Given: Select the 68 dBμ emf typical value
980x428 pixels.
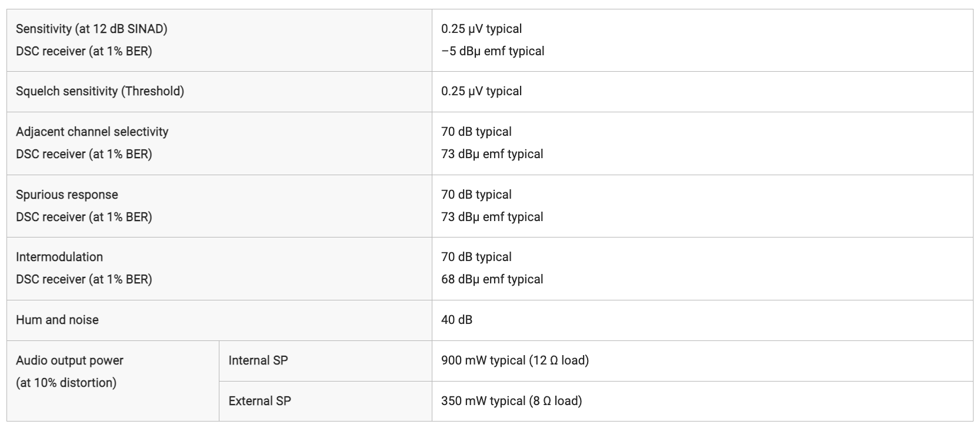Looking at the screenshot, I should 492,279.
